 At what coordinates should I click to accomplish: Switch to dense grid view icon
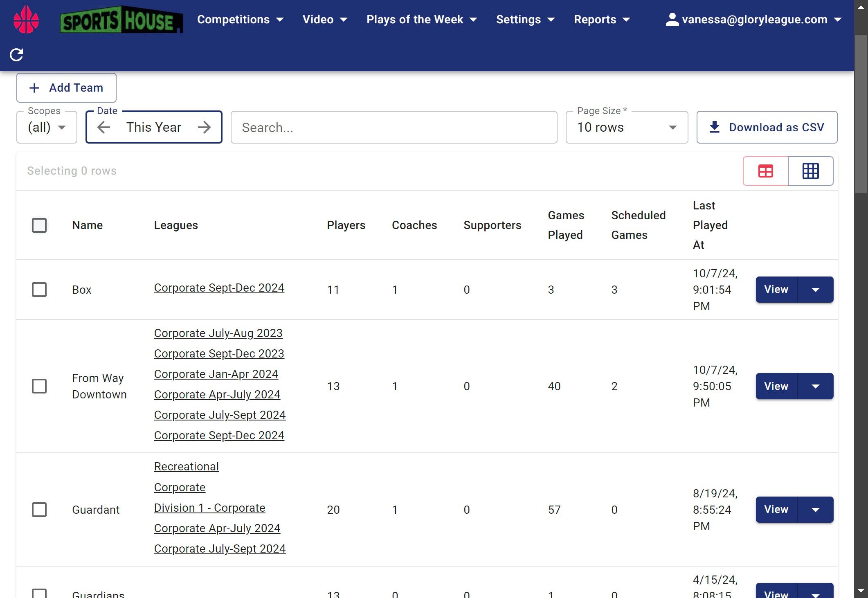810,171
